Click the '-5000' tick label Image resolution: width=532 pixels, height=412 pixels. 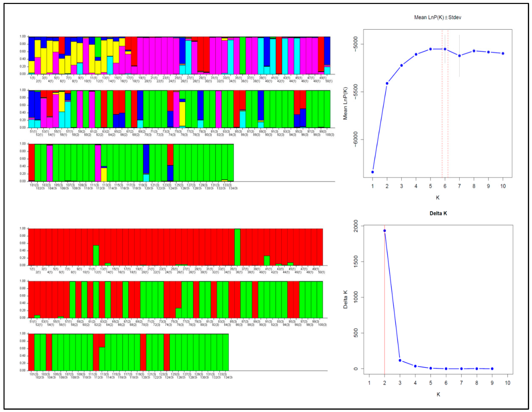click(x=355, y=44)
